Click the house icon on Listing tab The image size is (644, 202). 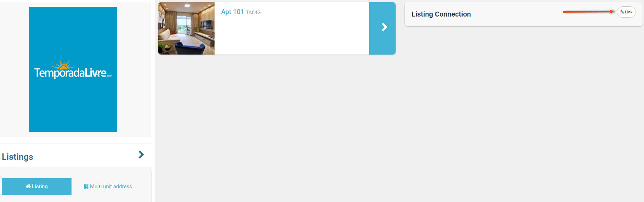28,187
